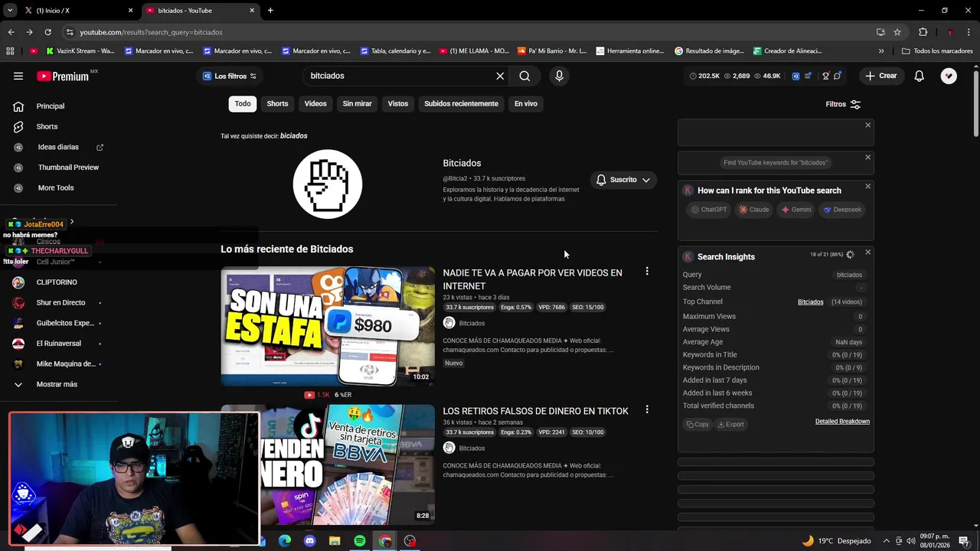Select the Sin mirar filter chip
The width and height of the screenshot is (980, 551).
357,103
